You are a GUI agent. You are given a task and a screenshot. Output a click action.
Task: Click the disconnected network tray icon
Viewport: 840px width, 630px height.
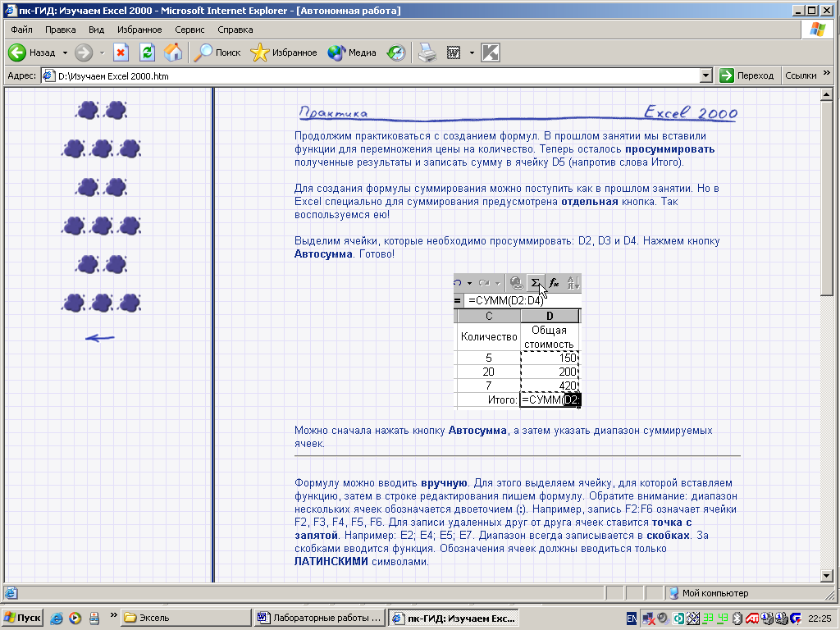pyautogui.click(x=649, y=619)
